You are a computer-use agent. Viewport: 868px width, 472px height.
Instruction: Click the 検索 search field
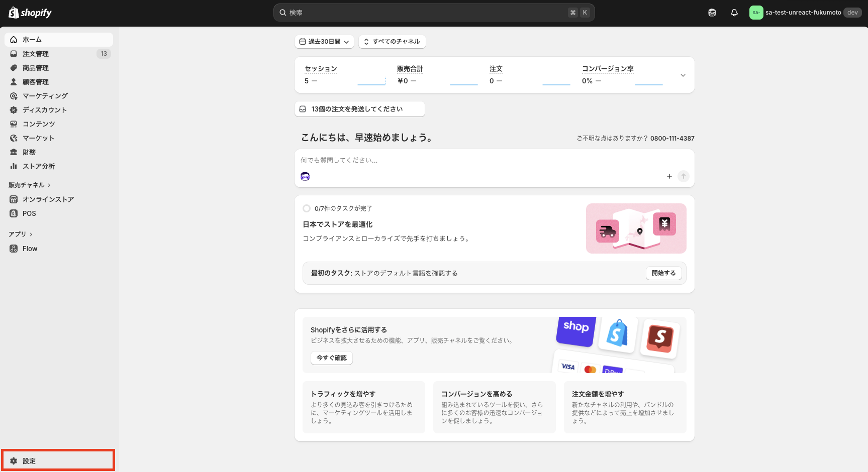(434, 13)
